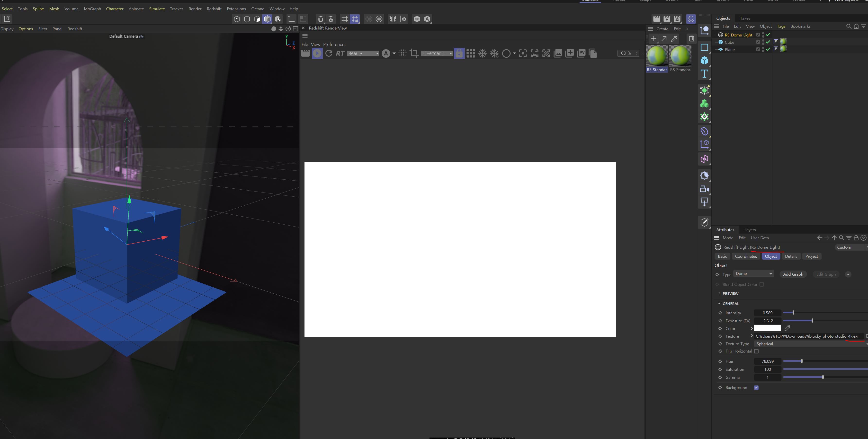Open the Details tab in Attributes
This screenshot has width=868, height=439.
tap(791, 256)
